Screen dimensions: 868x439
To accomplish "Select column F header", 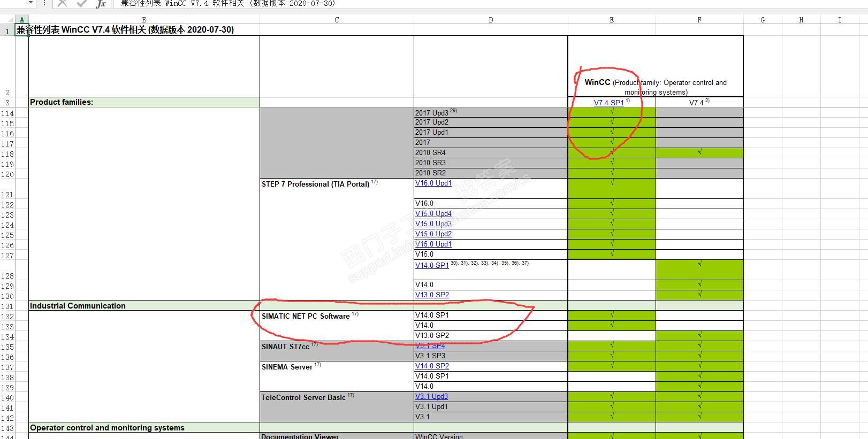I will coord(699,20).
